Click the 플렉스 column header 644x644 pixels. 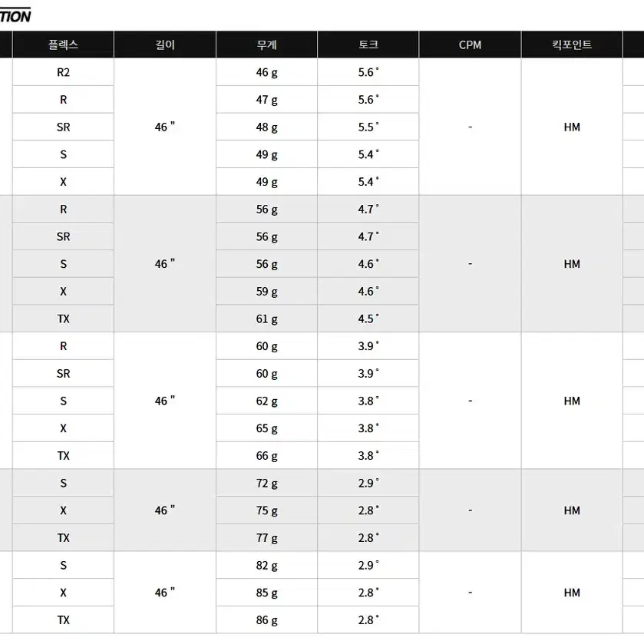point(63,45)
